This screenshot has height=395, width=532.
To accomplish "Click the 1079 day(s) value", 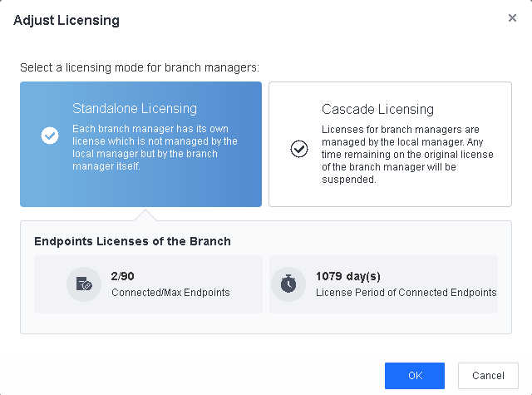I will pyautogui.click(x=348, y=276).
